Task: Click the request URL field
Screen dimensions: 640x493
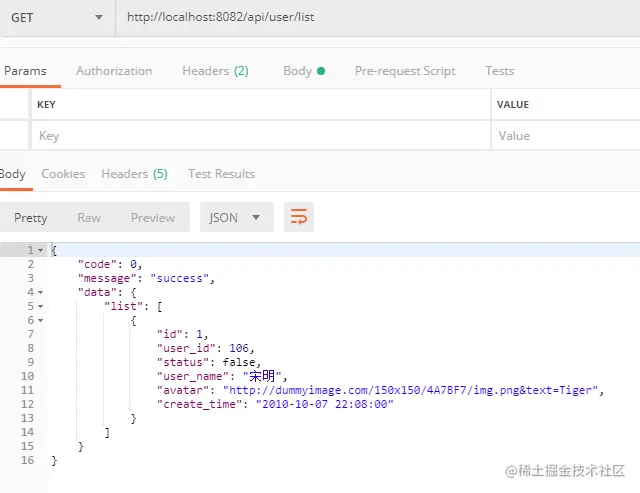Action: pos(378,18)
